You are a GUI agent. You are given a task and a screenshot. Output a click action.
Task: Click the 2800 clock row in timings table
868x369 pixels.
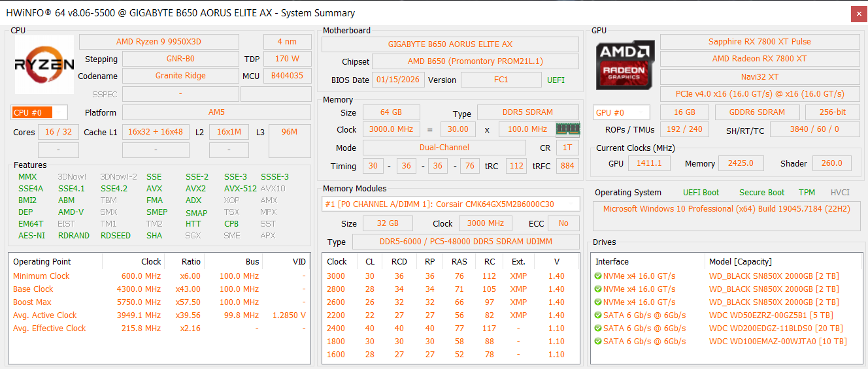[450, 289]
